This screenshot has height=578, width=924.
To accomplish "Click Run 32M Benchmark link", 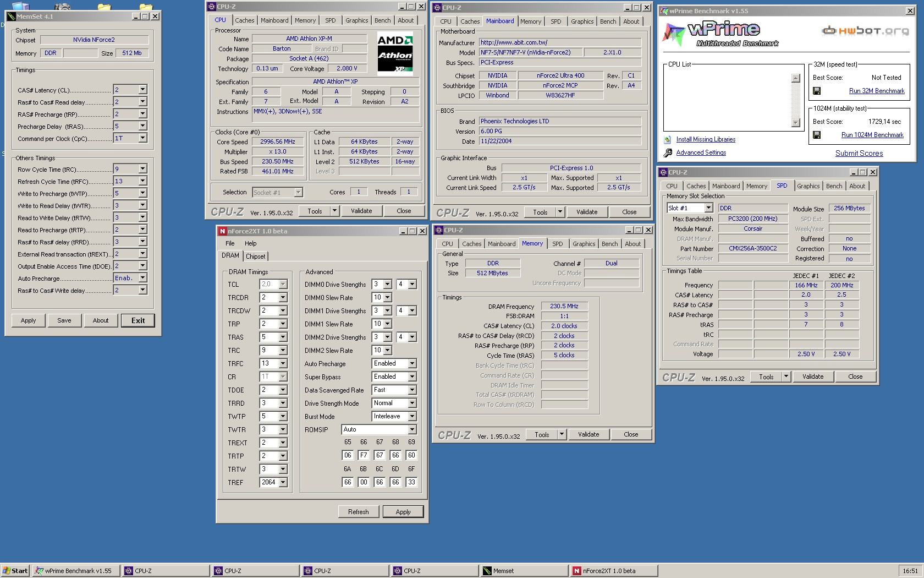I will (876, 91).
